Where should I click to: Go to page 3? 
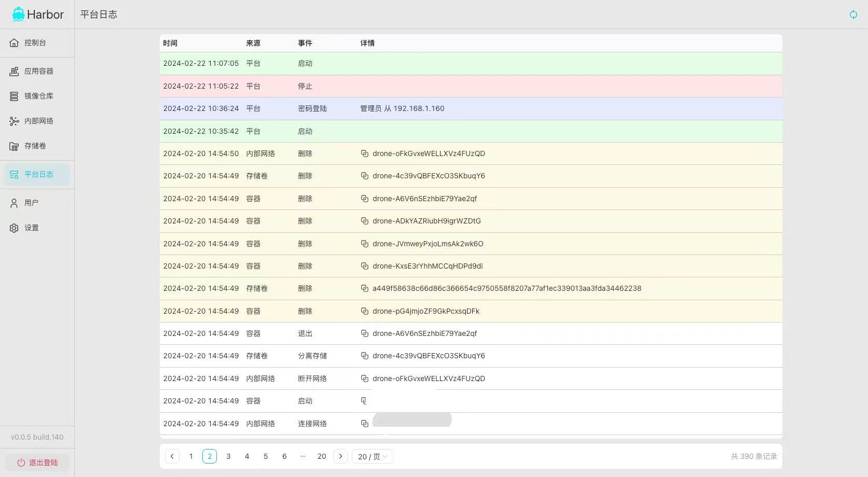[x=228, y=456]
